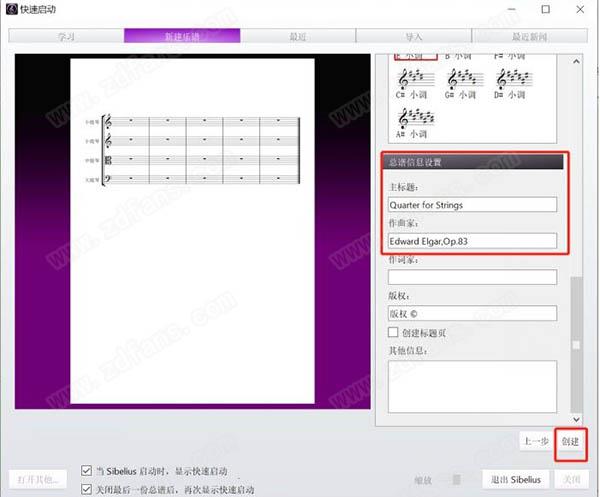This screenshot has height=497, width=600.
Task: Minimize the 快速启动 window
Action: [x=512, y=9]
